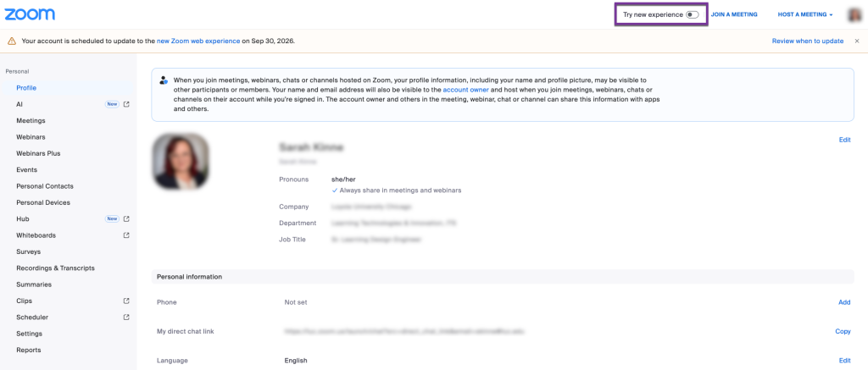Image resolution: width=868 pixels, height=370 pixels.
Task: Click the large profile picture
Action: coord(181,161)
